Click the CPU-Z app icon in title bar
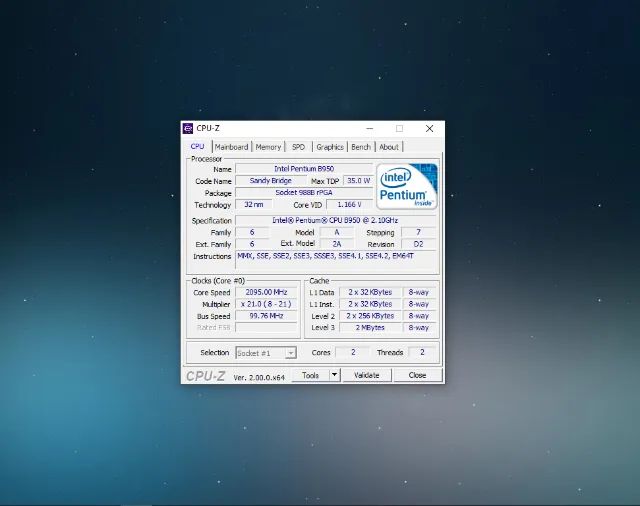 (188, 129)
